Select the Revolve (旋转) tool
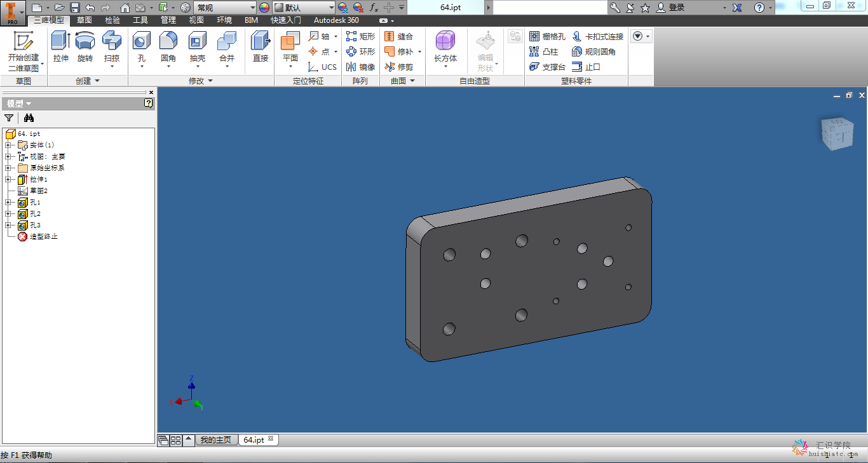This screenshot has width=868, height=463. 85,48
